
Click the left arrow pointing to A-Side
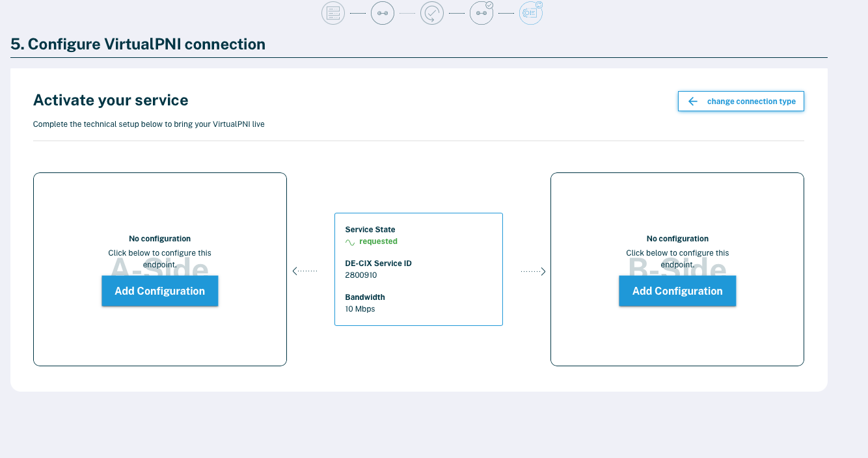coord(305,271)
